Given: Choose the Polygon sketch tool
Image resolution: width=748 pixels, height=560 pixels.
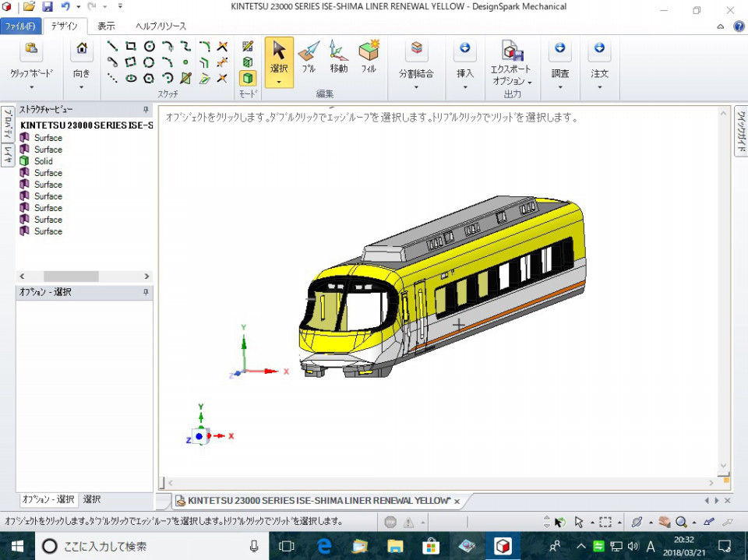Looking at the screenshot, I should (150, 78).
